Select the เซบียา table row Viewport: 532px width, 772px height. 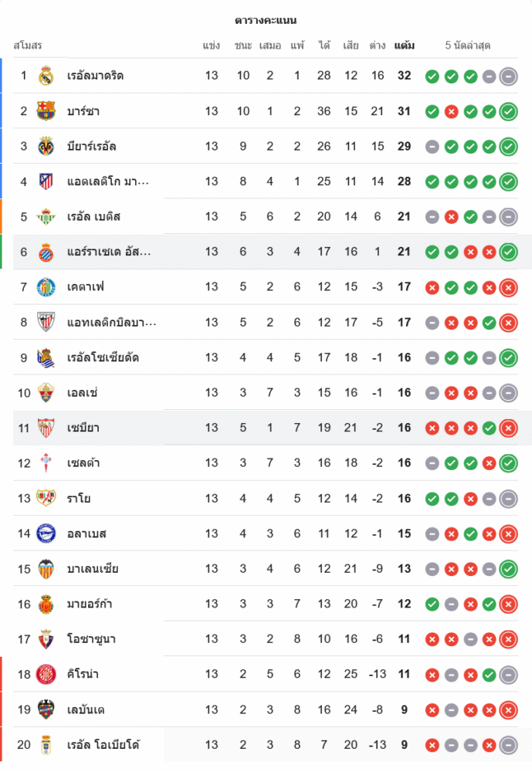270,428
